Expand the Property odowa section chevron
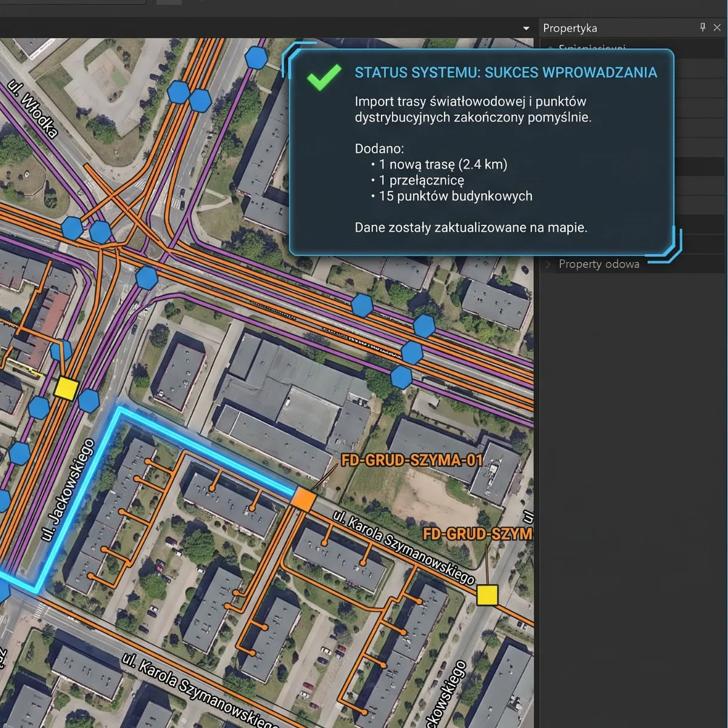 [x=548, y=264]
